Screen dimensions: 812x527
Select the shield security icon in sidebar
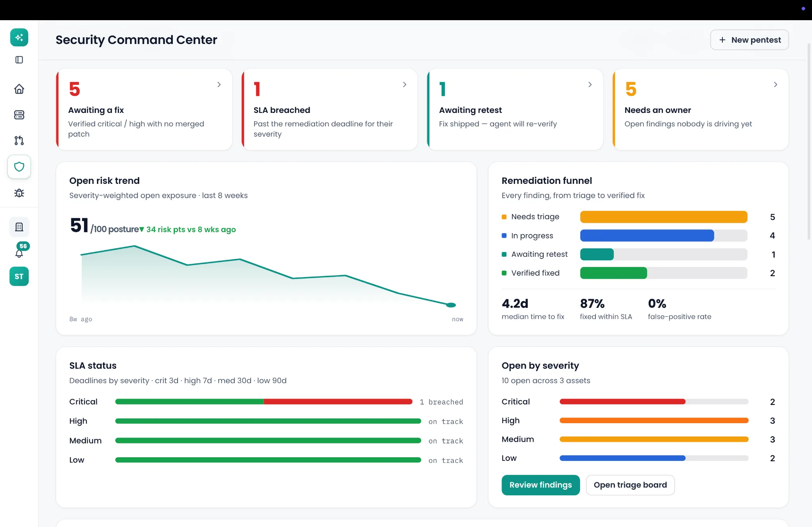[x=19, y=167]
